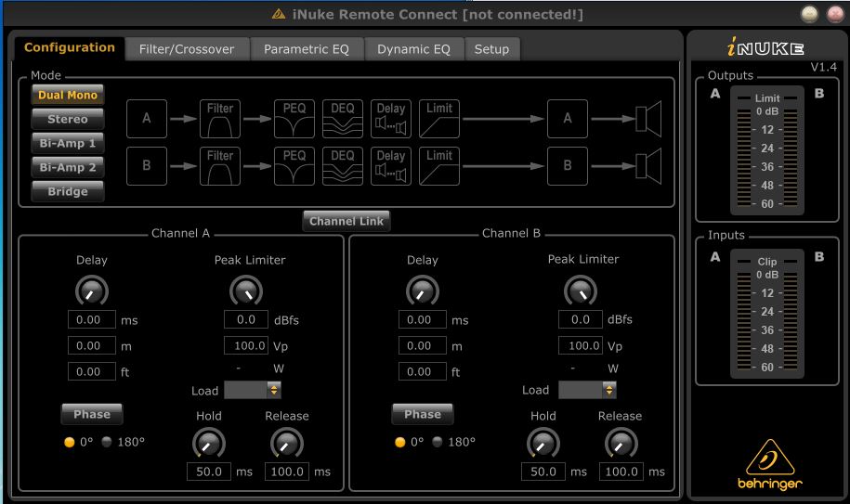Click the Channel B delay ms input field
Viewport: 850px width, 504px height.
(423, 319)
